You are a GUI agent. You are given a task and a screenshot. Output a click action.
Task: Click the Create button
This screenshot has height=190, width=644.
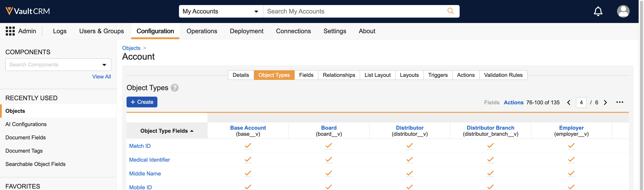(142, 102)
